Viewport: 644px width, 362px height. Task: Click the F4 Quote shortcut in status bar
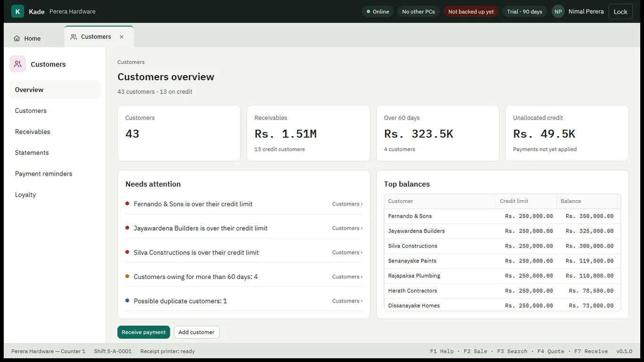551,352
